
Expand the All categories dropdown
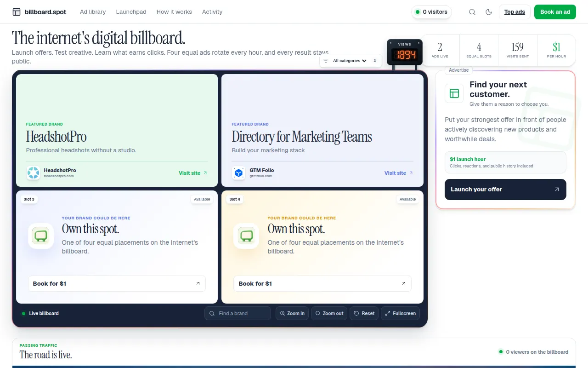350,61
